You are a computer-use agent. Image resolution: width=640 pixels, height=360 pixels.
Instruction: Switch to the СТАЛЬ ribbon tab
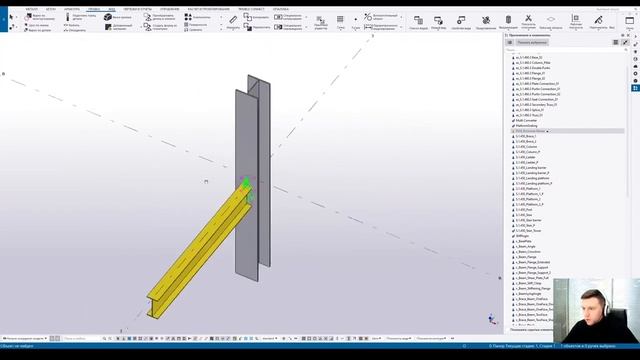[x=31, y=9]
